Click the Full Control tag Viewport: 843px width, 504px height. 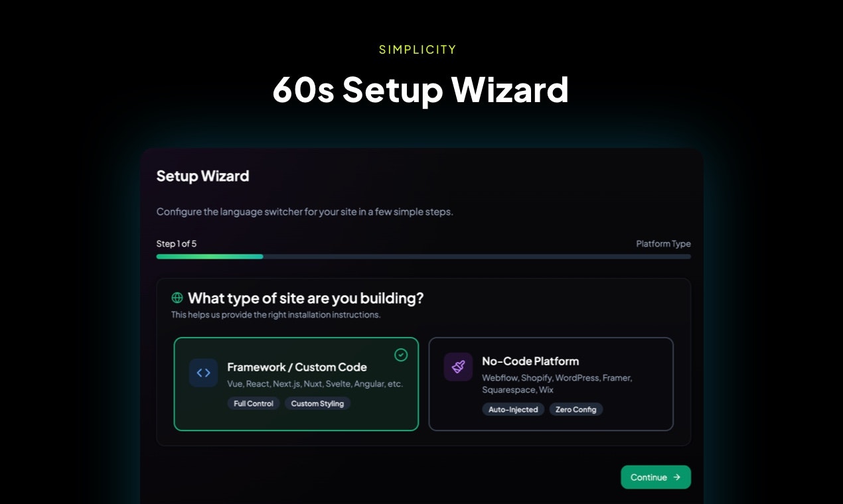coord(254,403)
